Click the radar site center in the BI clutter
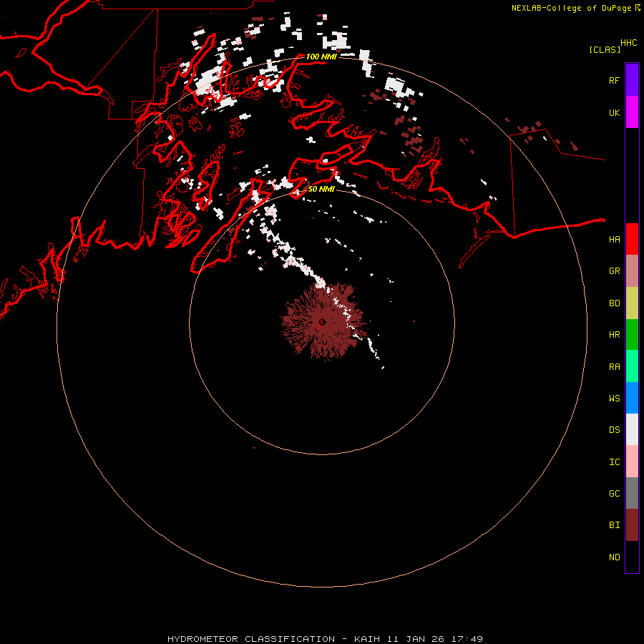 click(322, 323)
